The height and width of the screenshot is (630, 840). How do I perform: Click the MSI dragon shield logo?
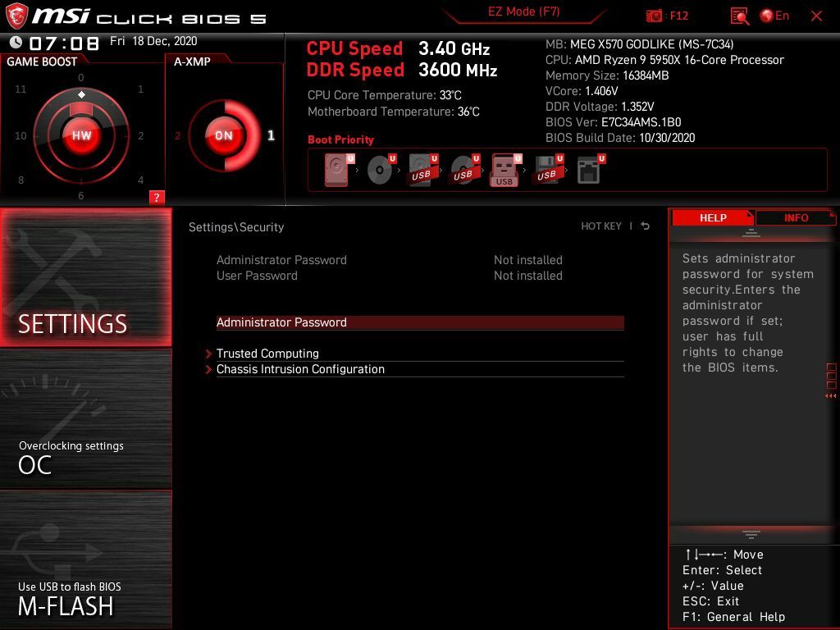point(16,16)
